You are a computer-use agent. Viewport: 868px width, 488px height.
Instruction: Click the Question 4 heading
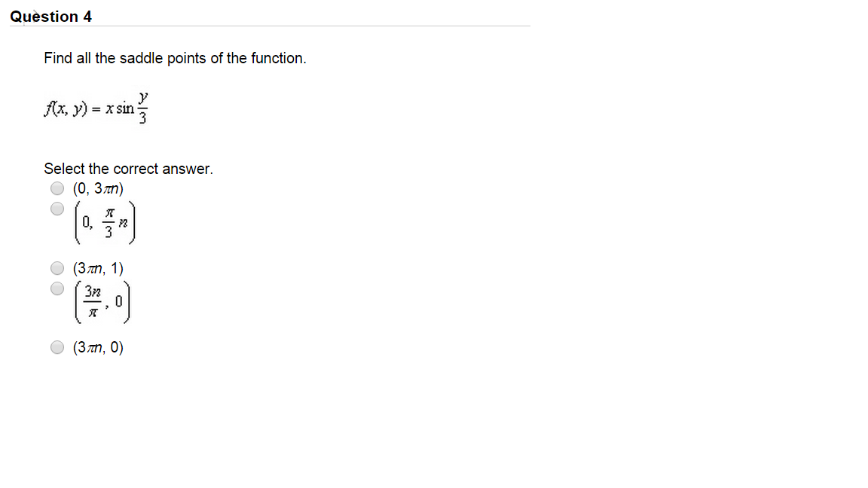coord(50,16)
